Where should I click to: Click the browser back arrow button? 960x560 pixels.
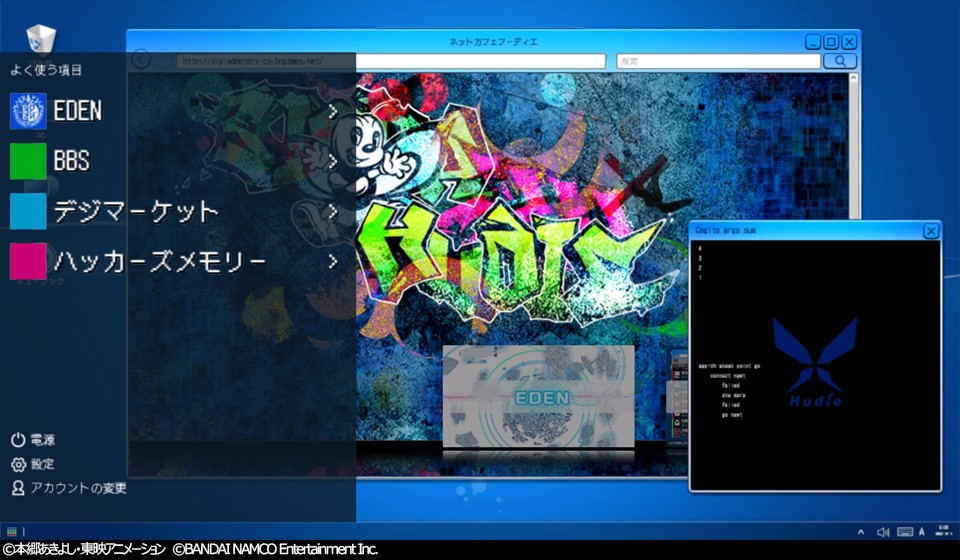[141, 59]
